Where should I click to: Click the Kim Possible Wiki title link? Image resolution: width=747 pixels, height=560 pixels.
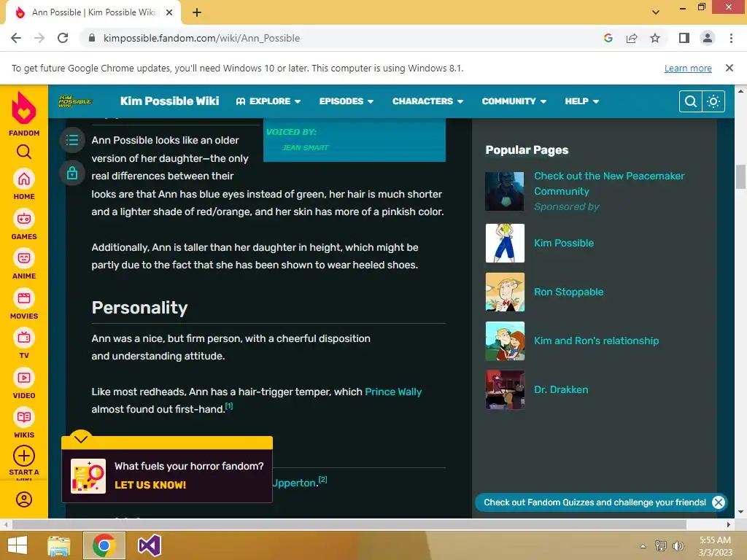[x=169, y=101]
